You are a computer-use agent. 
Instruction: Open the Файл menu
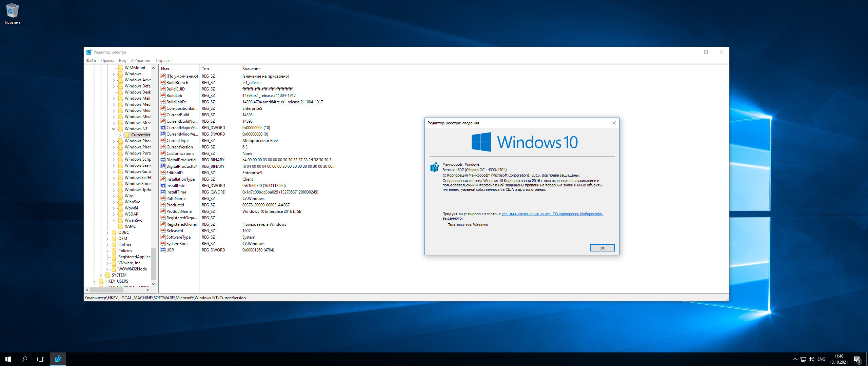pos(91,61)
